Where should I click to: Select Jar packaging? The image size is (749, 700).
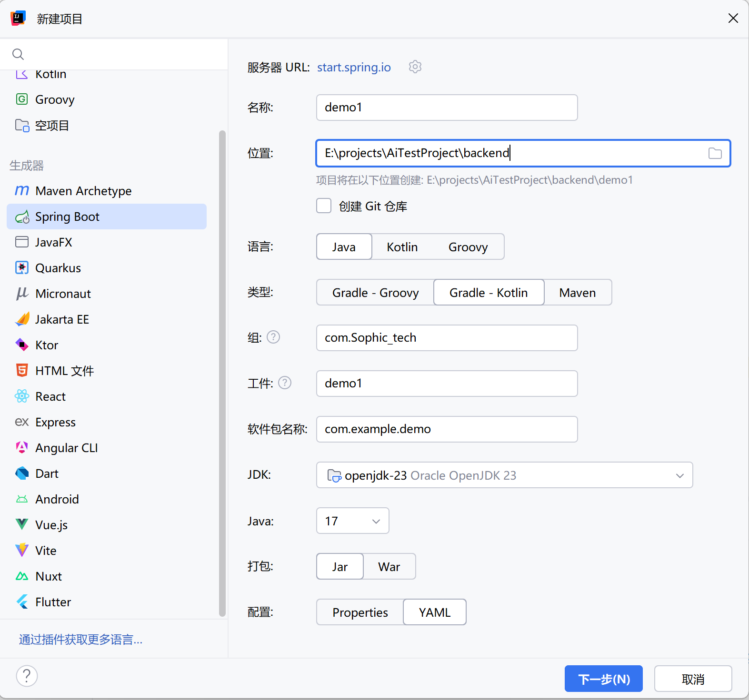[340, 566]
